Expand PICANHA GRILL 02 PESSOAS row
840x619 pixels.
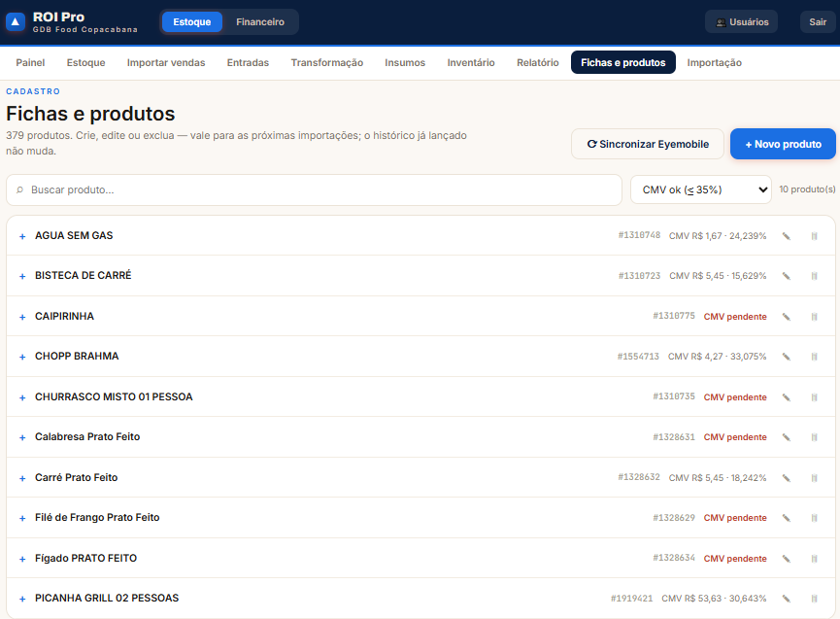[x=22, y=600]
